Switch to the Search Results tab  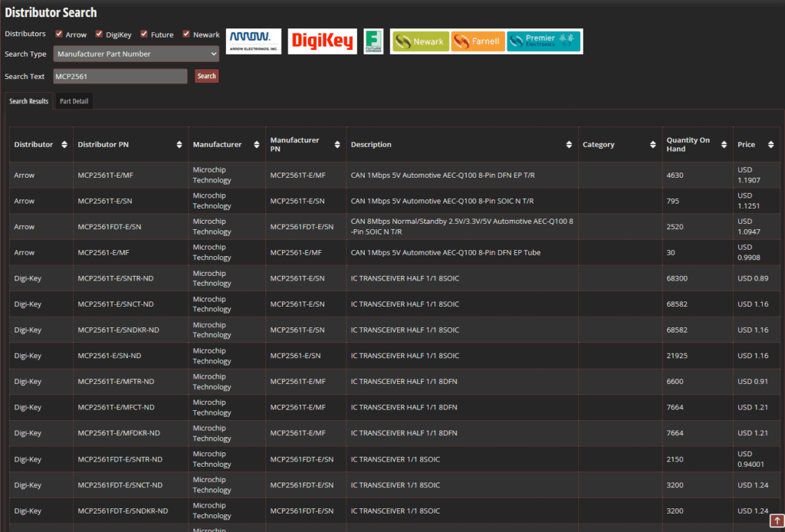(x=28, y=101)
